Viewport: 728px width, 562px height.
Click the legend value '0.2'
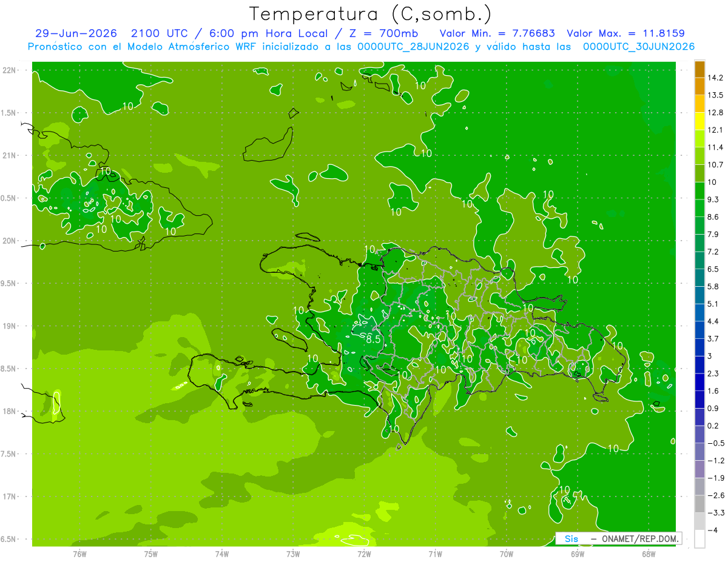[x=714, y=426]
